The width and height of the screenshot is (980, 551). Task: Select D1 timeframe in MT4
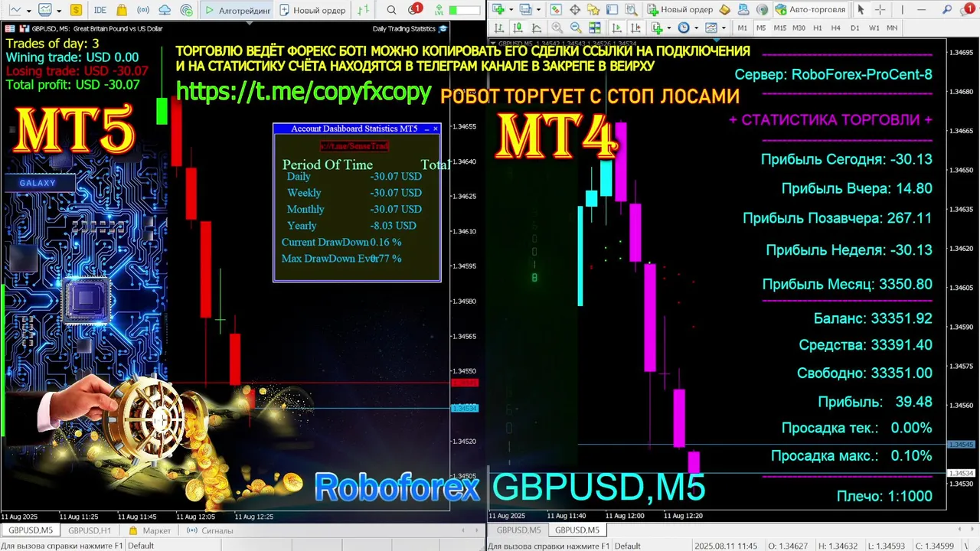(854, 28)
